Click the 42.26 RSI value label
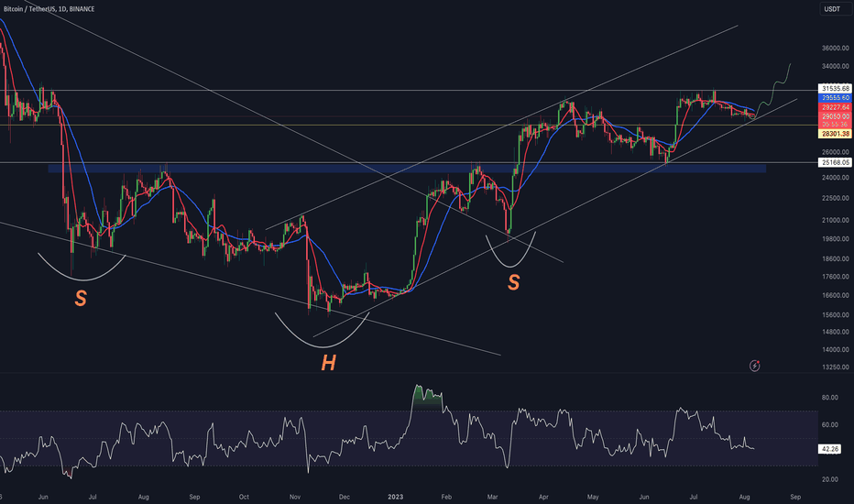 tap(829, 449)
